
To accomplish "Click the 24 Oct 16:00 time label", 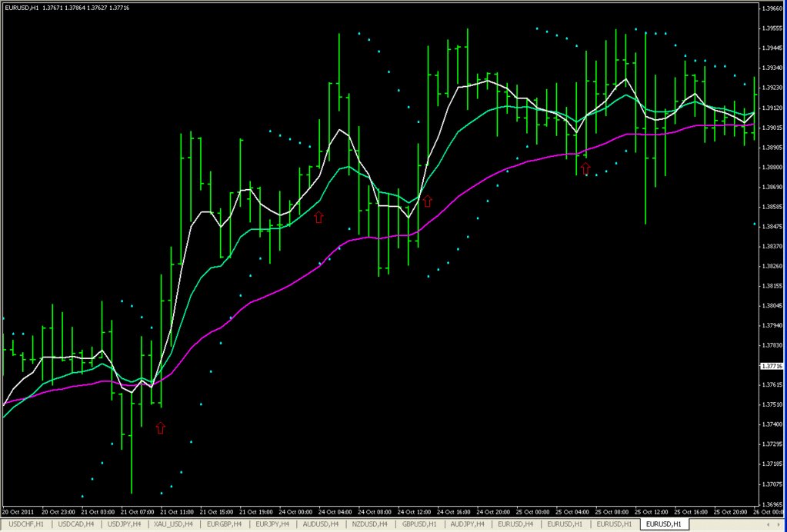I will point(455,513).
